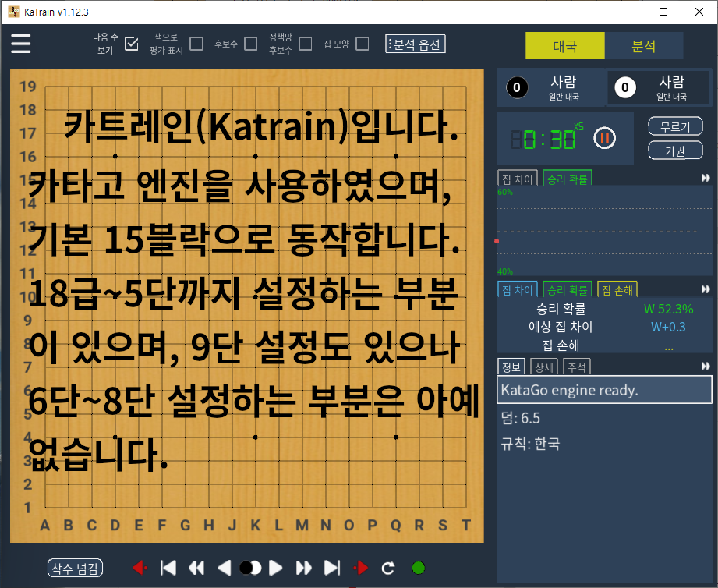
Task: Select the black player 사람 panel
Action: [x=551, y=87]
